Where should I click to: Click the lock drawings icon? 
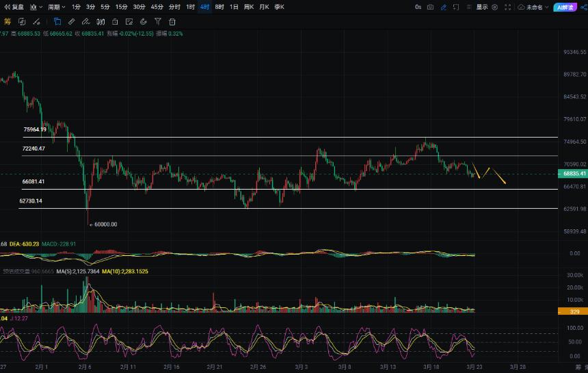(115, 22)
